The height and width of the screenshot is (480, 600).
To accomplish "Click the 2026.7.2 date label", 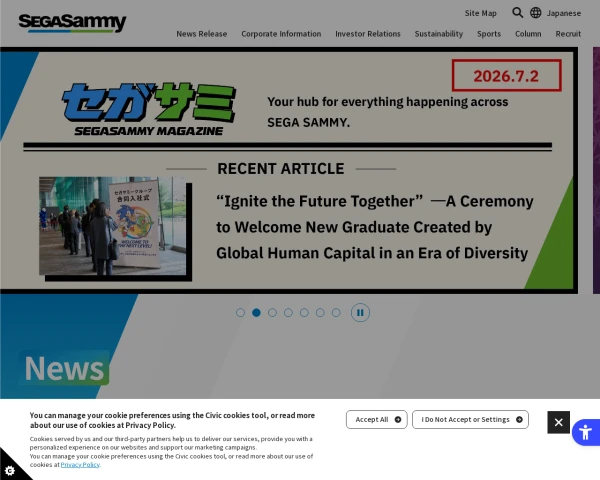I will [506, 75].
